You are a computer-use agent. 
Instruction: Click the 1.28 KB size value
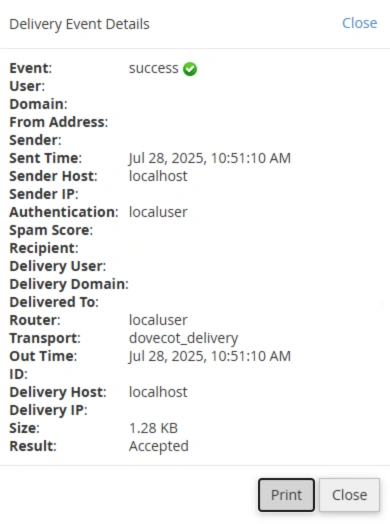[153, 428]
